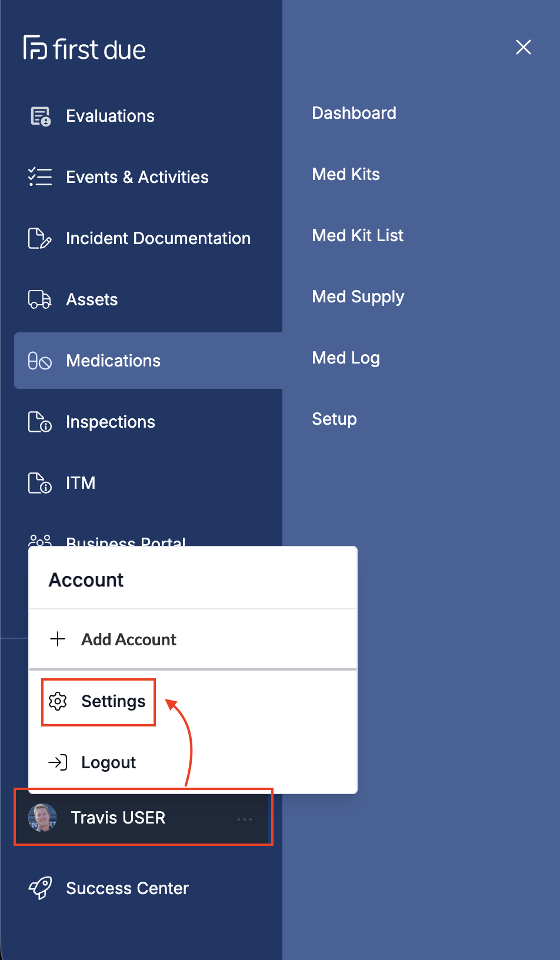Image resolution: width=560 pixels, height=960 pixels.
Task: Open Medications Setup
Action: pyautogui.click(x=334, y=419)
